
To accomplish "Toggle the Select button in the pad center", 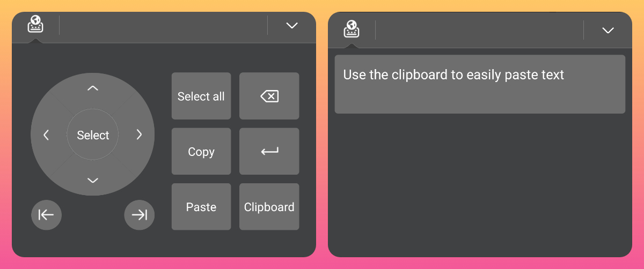I will [93, 135].
